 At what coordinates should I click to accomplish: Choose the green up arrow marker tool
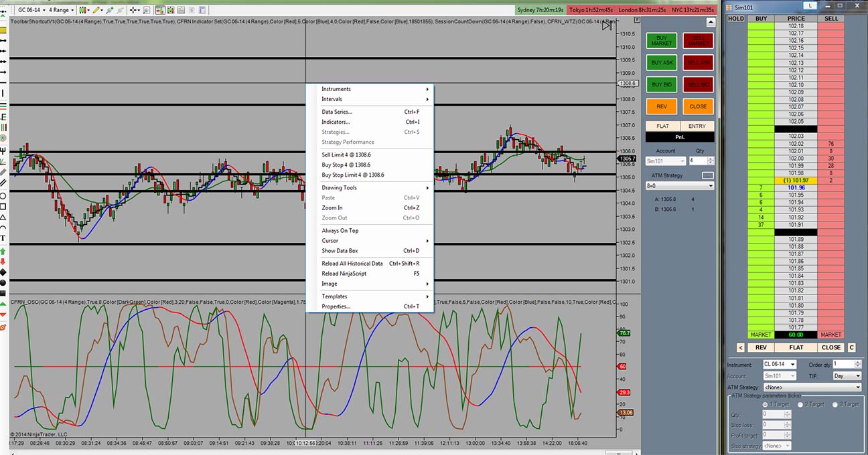click(4, 251)
